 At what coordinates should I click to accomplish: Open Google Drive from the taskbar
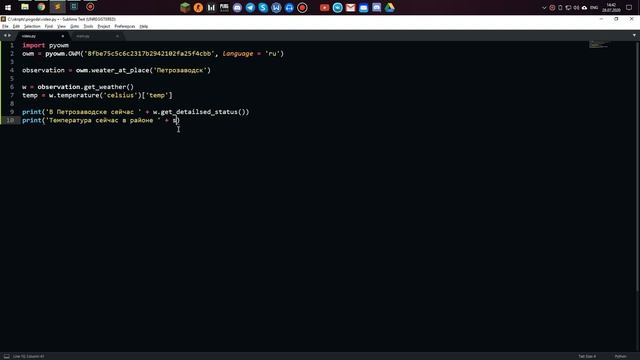pyautogui.click(x=390, y=7)
